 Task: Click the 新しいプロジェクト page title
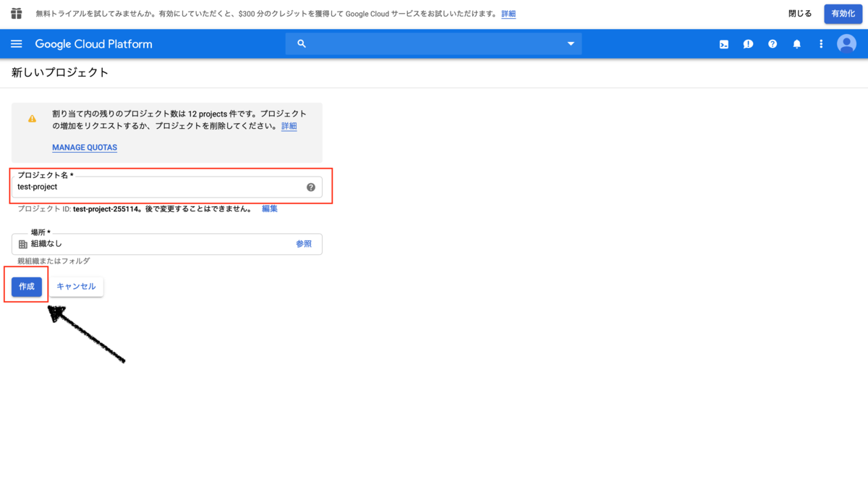click(x=60, y=72)
